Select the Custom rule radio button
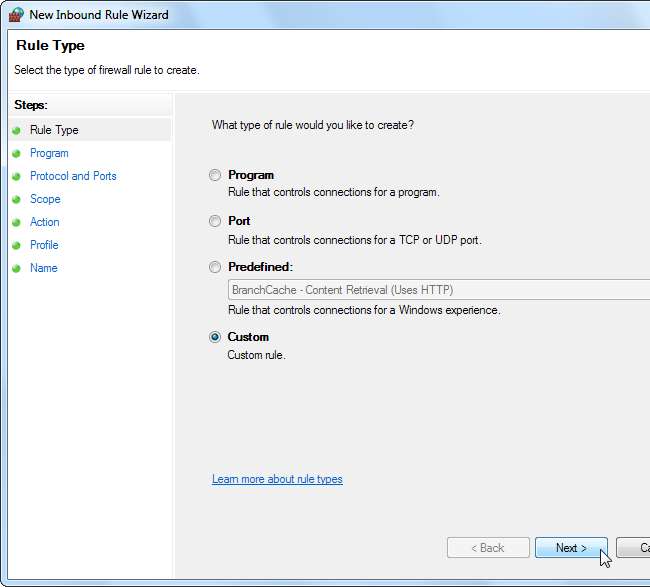This screenshot has height=587, width=650. [x=215, y=338]
